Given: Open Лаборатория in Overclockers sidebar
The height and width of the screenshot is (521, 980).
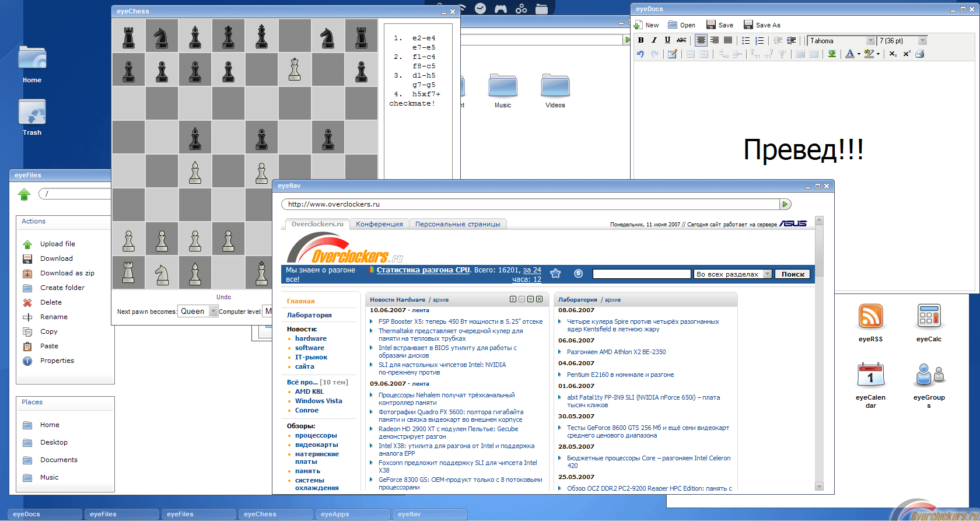Looking at the screenshot, I should pyautogui.click(x=309, y=315).
